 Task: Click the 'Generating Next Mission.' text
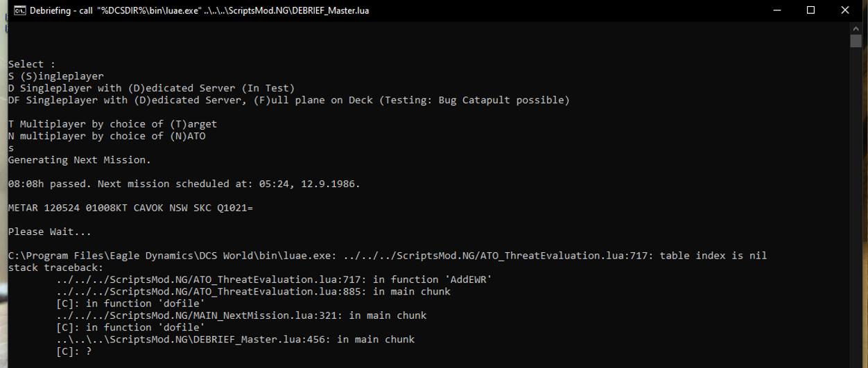[x=79, y=160]
